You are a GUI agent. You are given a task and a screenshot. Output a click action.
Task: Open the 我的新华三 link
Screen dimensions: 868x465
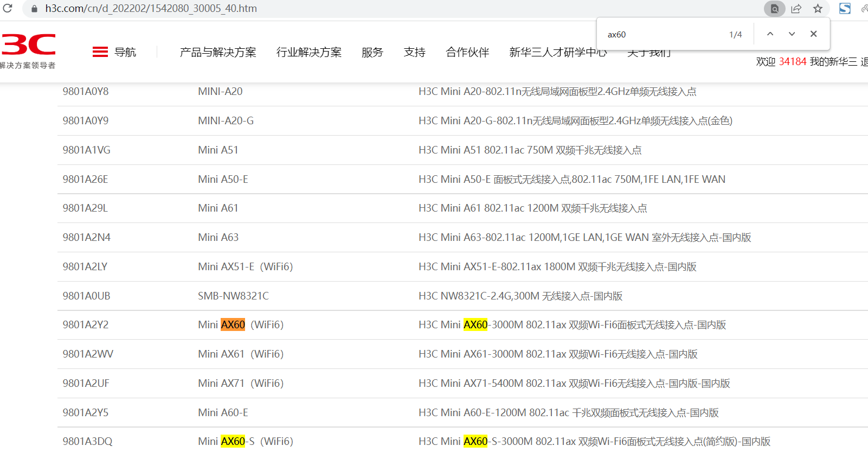pyautogui.click(x=833, y=62)
